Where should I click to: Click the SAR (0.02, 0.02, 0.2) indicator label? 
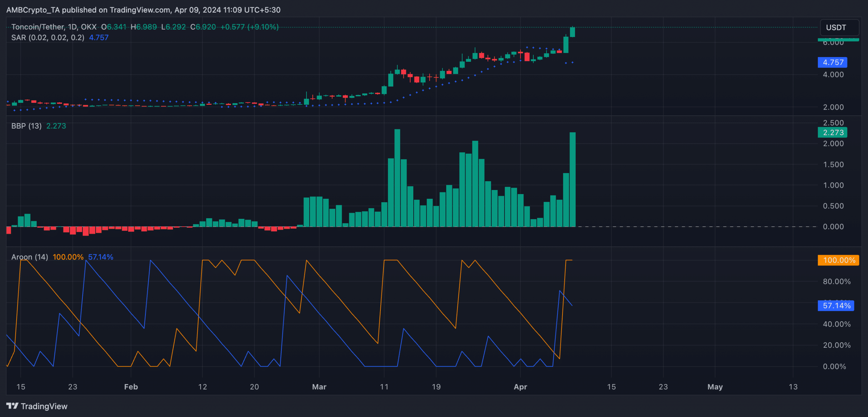(x=48, y=38)
